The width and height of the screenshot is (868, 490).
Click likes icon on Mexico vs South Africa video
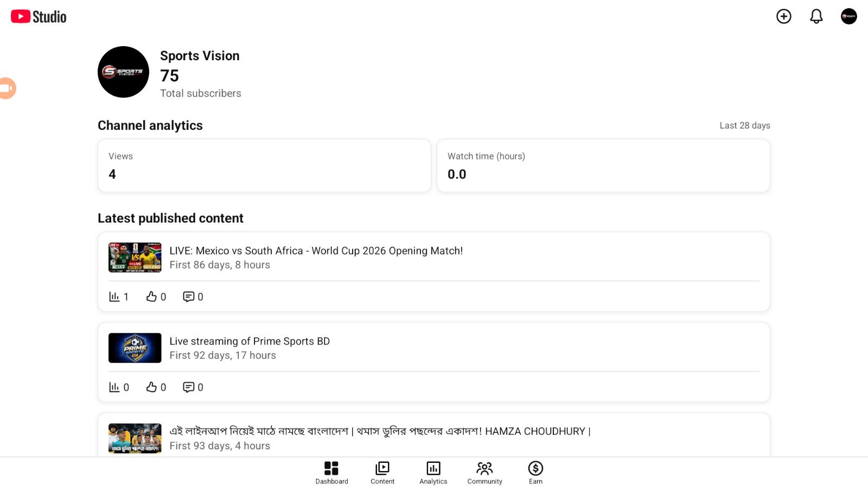[x=151, y=296]
